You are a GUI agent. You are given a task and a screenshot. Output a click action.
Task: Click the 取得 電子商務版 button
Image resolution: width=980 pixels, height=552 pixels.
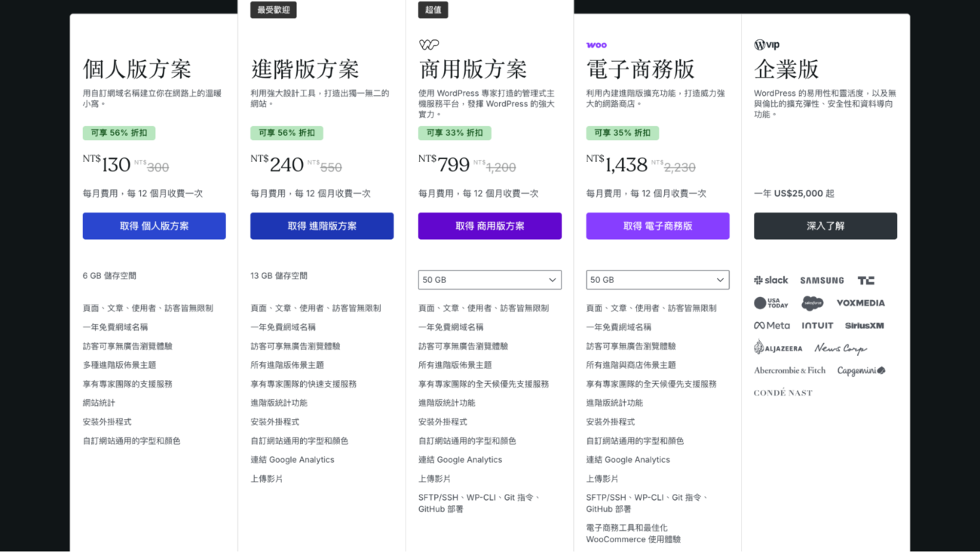pyautogui.click(x=657, y=225)
